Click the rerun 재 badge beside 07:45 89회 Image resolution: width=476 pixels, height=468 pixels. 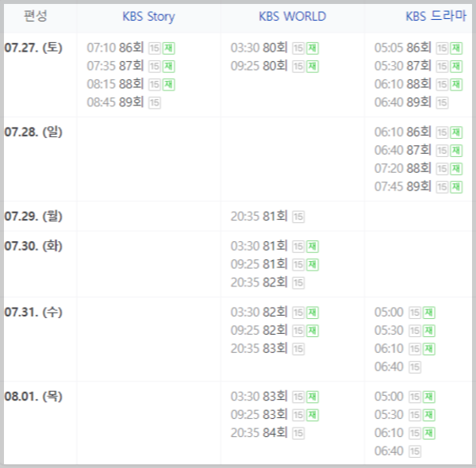tap(457, 187)
